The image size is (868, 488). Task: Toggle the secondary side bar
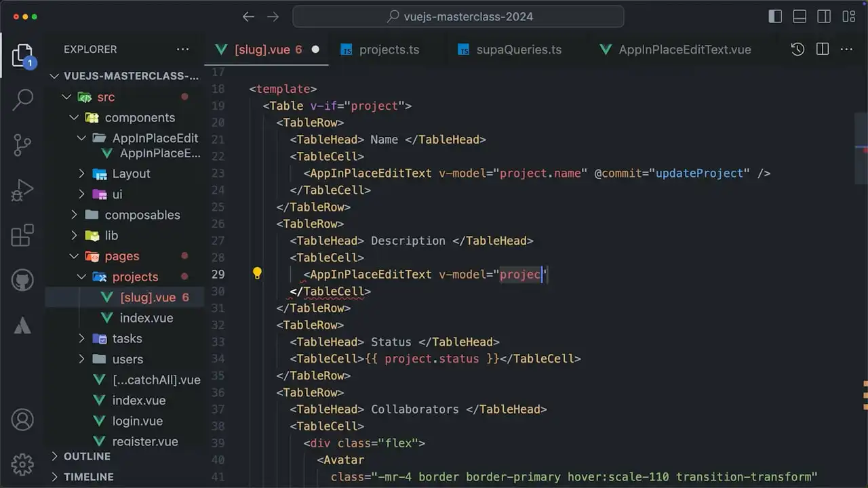824,17
